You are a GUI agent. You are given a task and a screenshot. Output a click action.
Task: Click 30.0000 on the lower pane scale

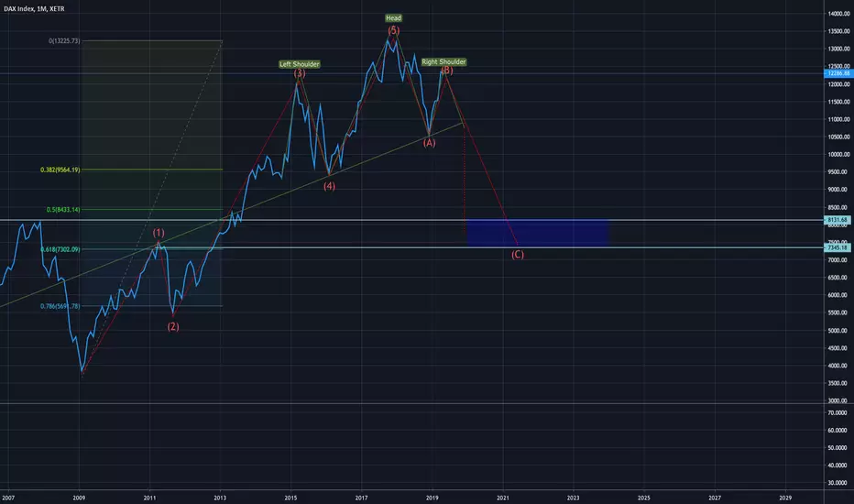click(838, 483)
